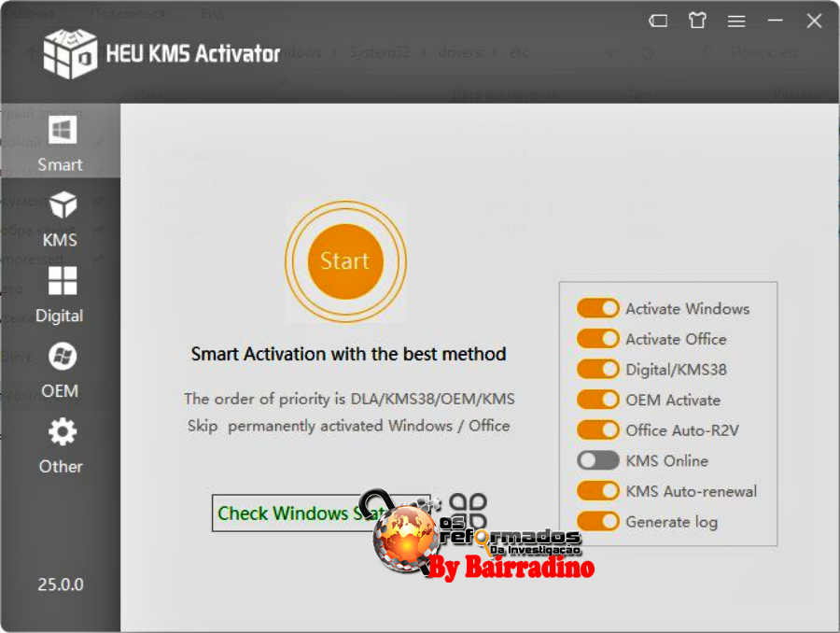Toggle Office Auto-R2V switch

pyautogui.click(x=598, y=429)
